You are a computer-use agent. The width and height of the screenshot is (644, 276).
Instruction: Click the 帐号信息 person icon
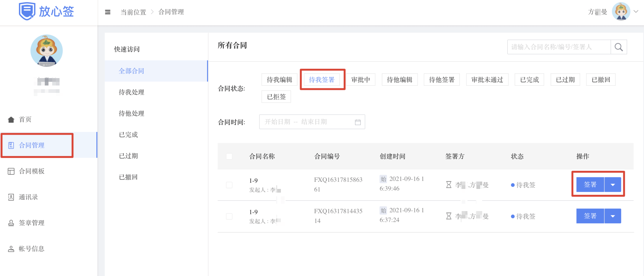(x=11, y=249)
